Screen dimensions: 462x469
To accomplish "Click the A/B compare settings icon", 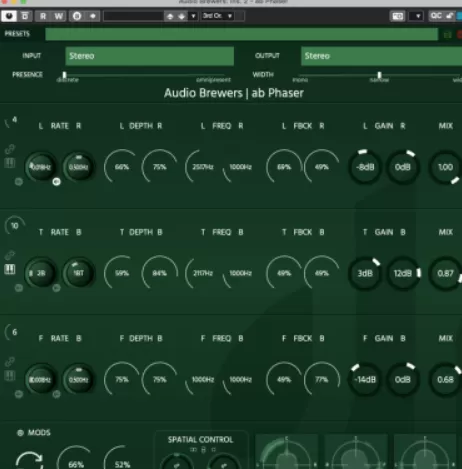I will click(77, 16).
